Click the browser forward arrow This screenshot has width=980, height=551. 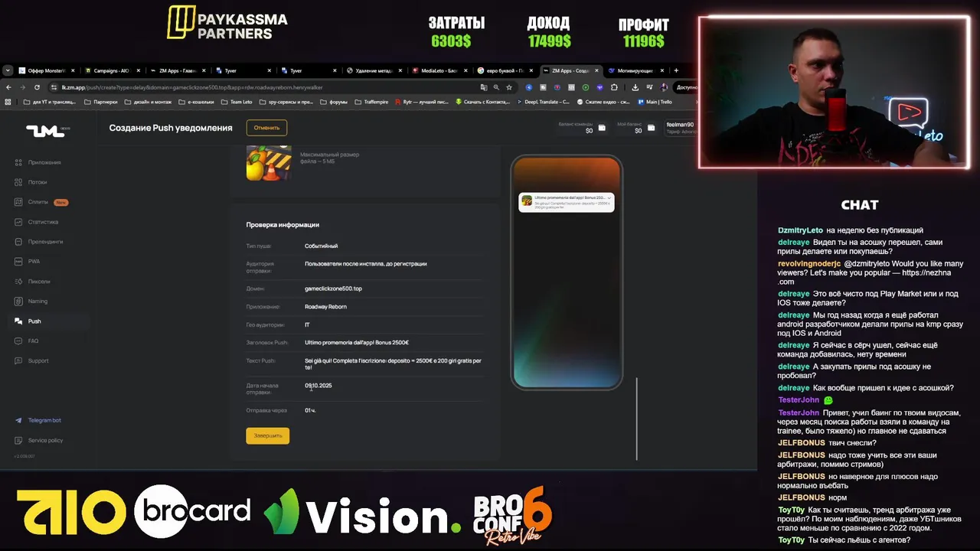(x=24, y=87)
